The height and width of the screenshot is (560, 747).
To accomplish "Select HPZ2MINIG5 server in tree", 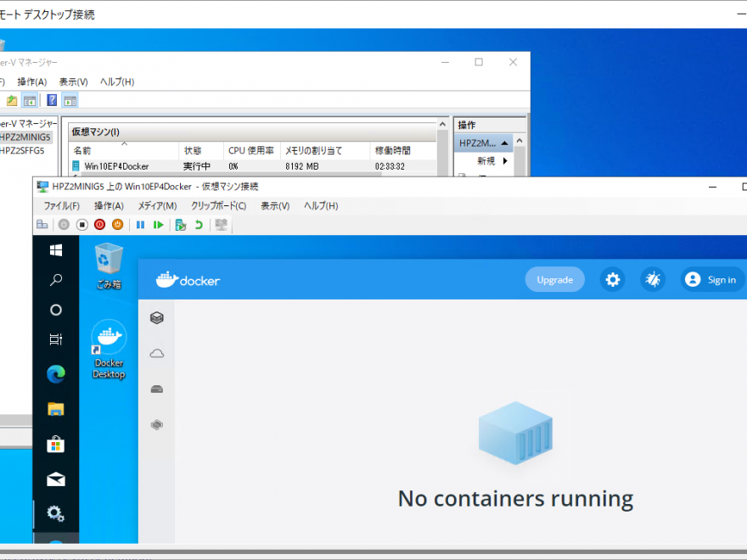I will (x=25, y=137).
